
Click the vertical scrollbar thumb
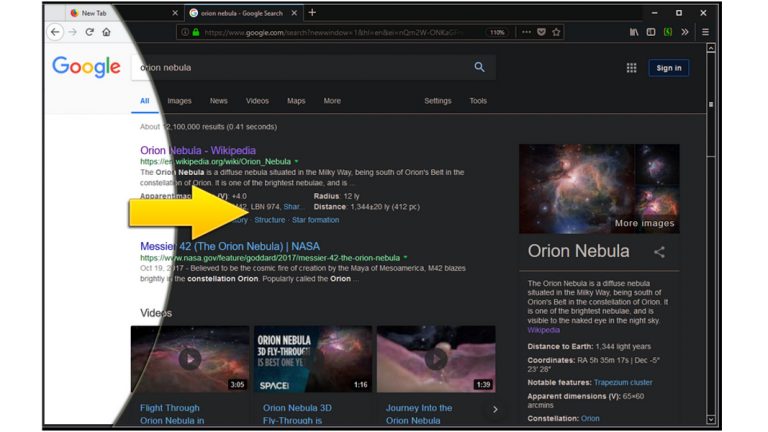pos(711,104)
